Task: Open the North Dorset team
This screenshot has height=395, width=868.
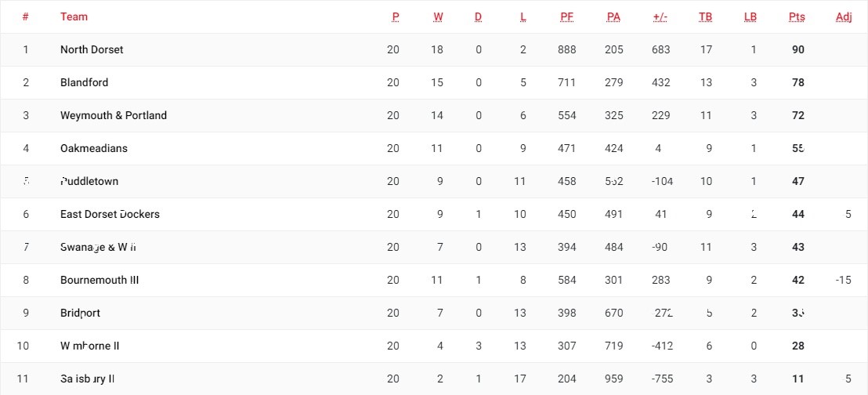Action: click(92, 49)
